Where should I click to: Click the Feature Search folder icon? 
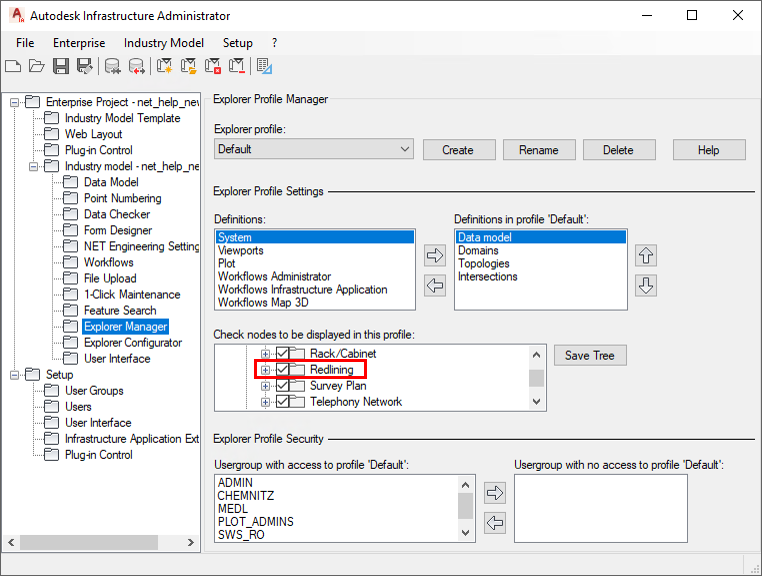(x=70, y=311)
